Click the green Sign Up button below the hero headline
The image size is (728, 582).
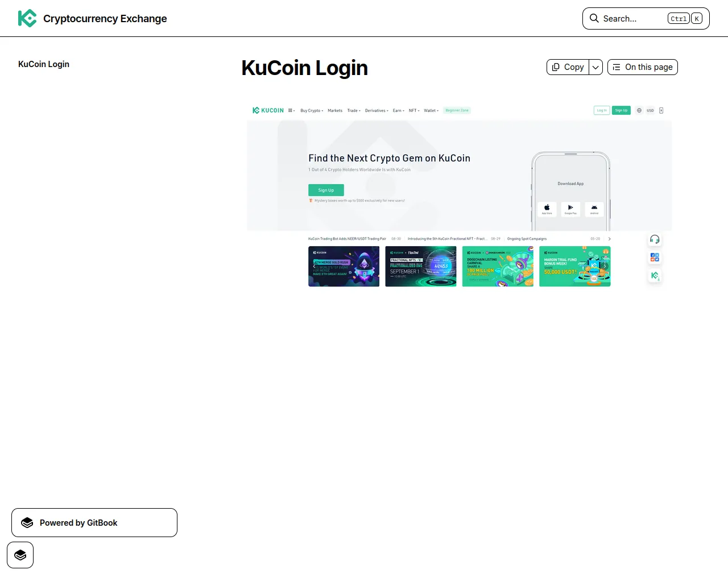[x=326, y=190]
